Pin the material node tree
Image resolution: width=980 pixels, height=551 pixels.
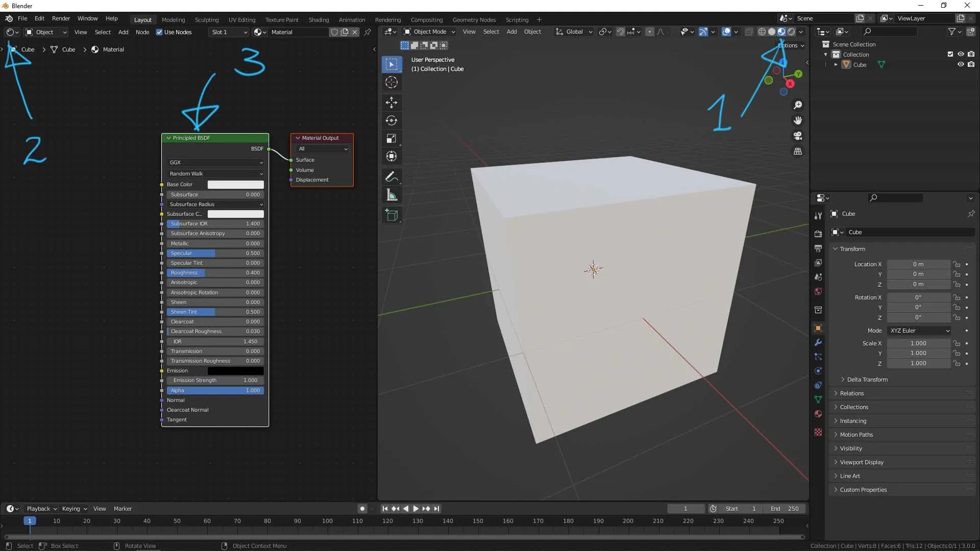tap(367, 32)
